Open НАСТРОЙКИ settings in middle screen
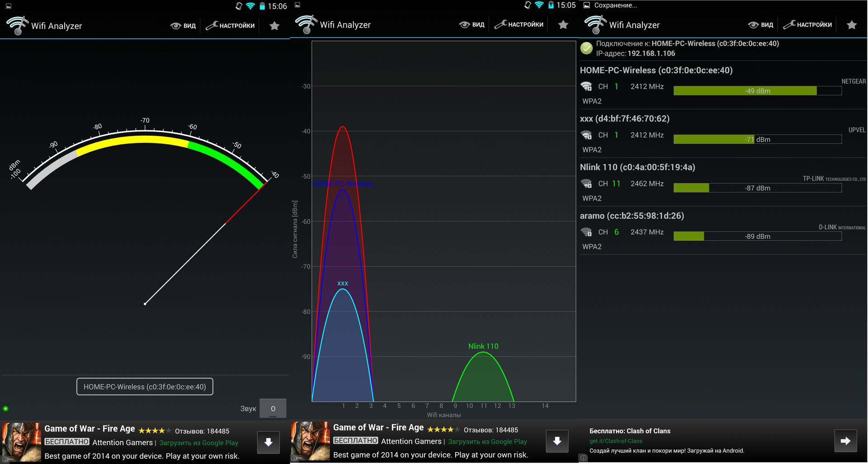 [519, 24]
